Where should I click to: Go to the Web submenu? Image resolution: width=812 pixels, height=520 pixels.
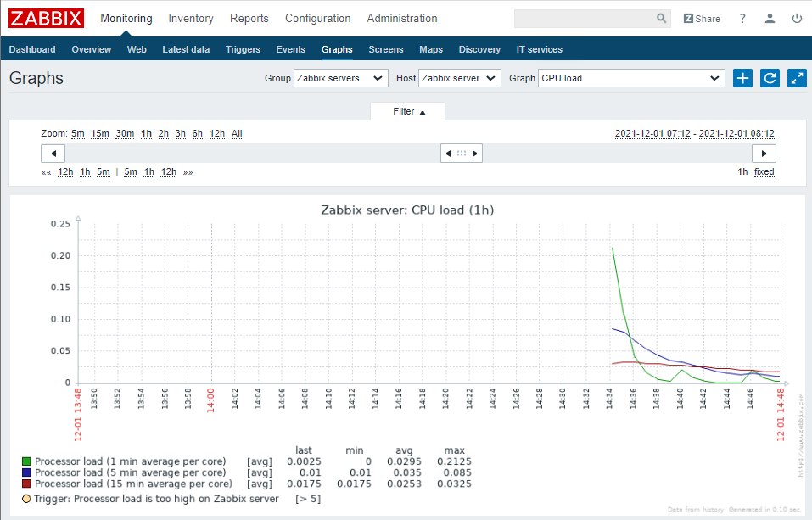[137, 49]
